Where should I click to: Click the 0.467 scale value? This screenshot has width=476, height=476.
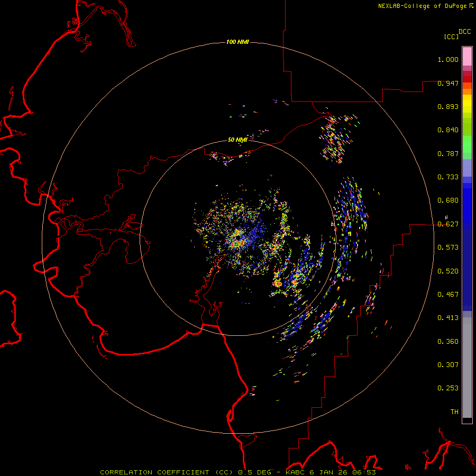(448, 295)
